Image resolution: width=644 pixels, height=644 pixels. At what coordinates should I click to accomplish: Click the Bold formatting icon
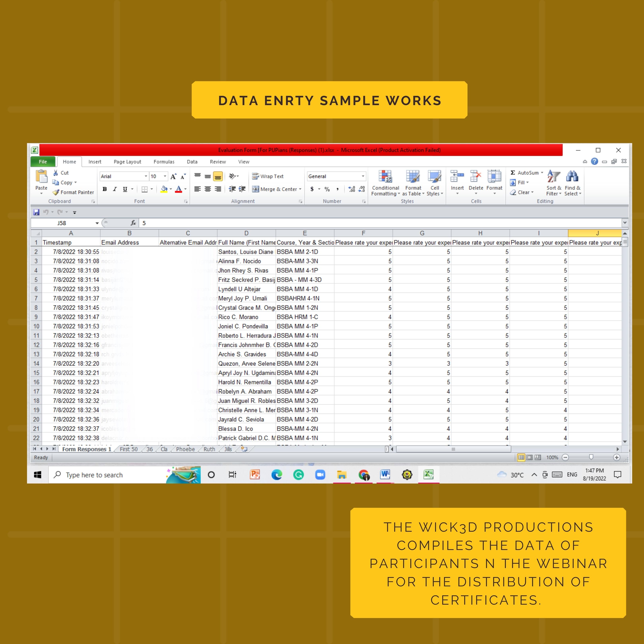pyautogui.click(x=105, y=189)
